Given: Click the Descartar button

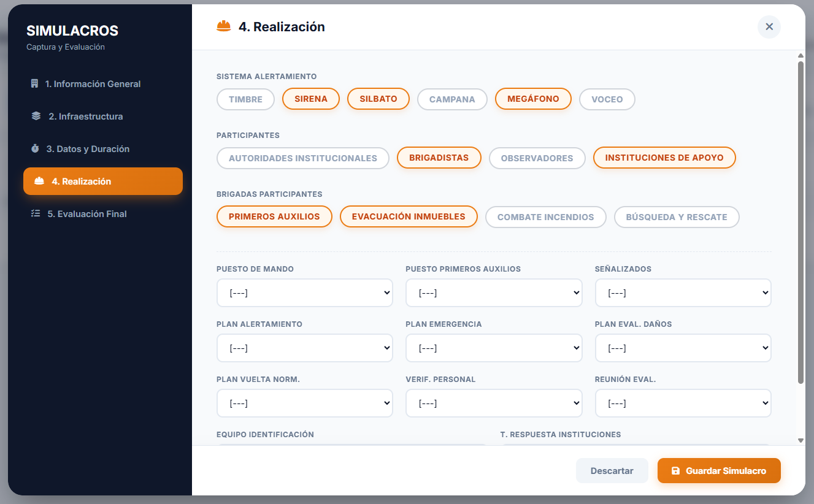Looking at the screenshot, I should pos(612,471).
